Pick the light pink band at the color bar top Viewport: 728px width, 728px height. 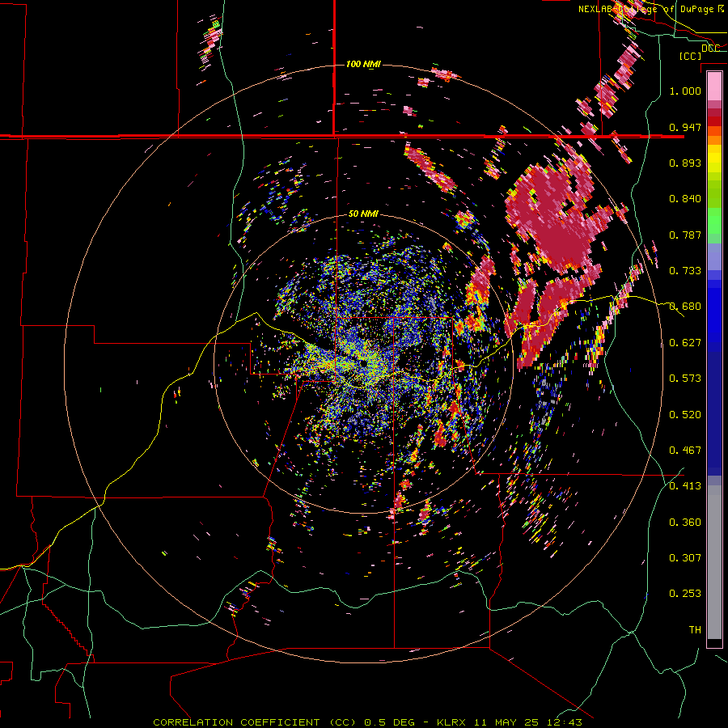click(714, 86)
